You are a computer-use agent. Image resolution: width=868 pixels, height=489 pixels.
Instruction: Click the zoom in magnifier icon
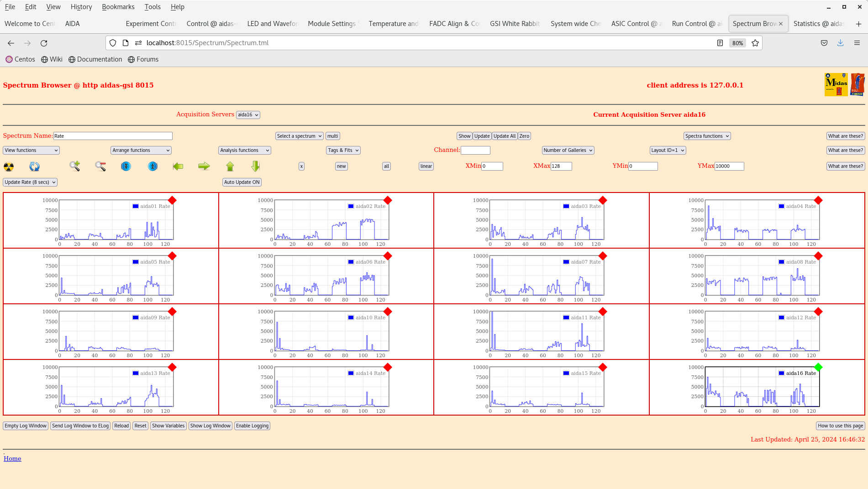pos(74,166)
